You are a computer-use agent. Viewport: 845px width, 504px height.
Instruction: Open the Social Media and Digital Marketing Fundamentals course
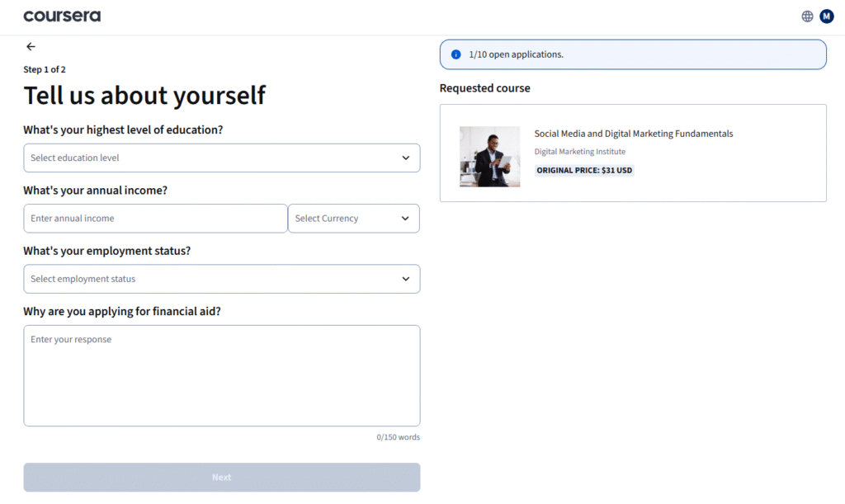633,133
